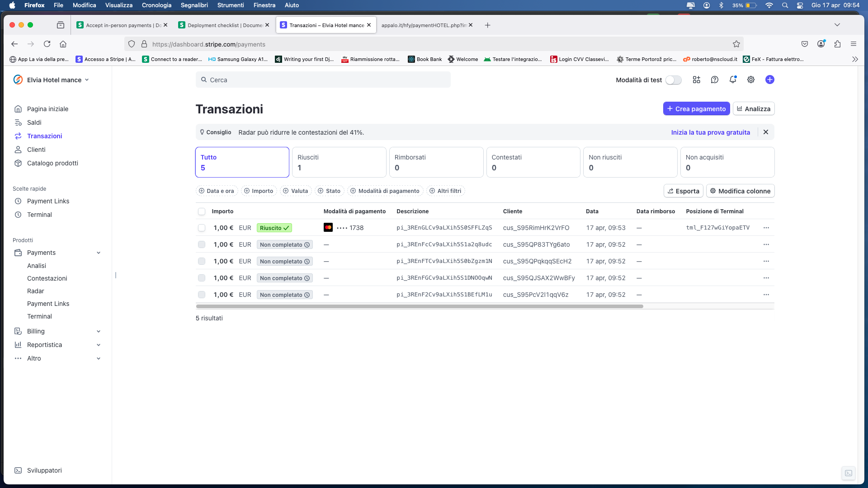Click the Stripe help question icon
Viewport: 868px width, 488px height.
[x=714, y=80]
